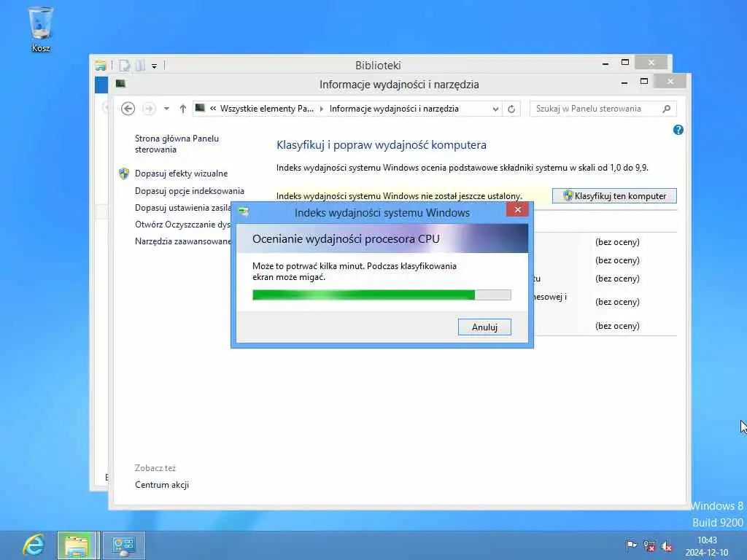Close the Indeks wydajności dialog

tap(517, 209)
